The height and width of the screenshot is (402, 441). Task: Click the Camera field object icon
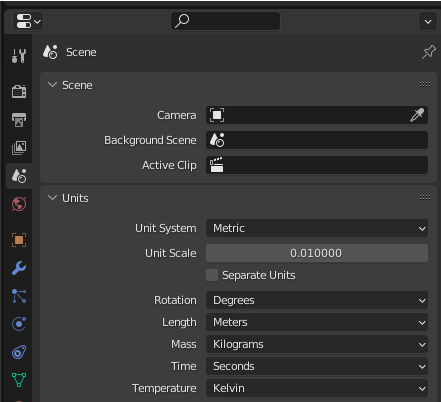click(x=217, y=115)
